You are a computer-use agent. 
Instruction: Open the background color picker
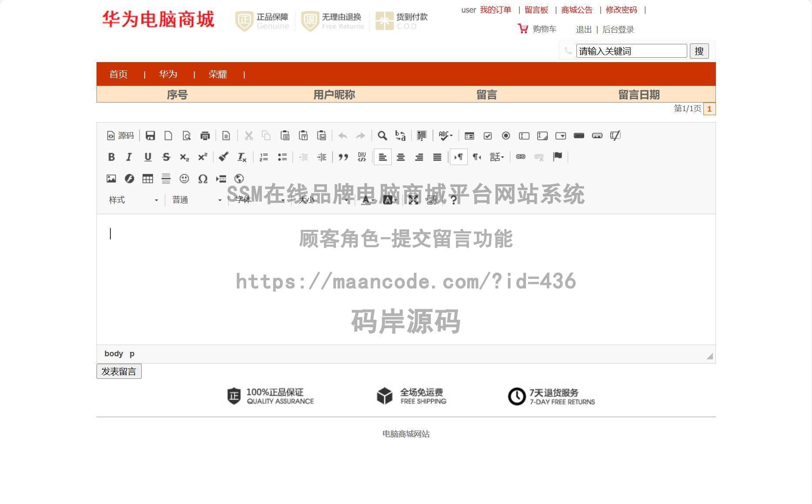(x=389, y=200)
